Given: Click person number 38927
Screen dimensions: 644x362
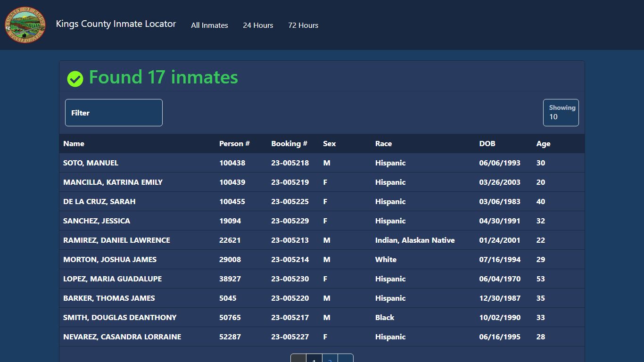Looking at the screenshot, I should click(230, 279).
